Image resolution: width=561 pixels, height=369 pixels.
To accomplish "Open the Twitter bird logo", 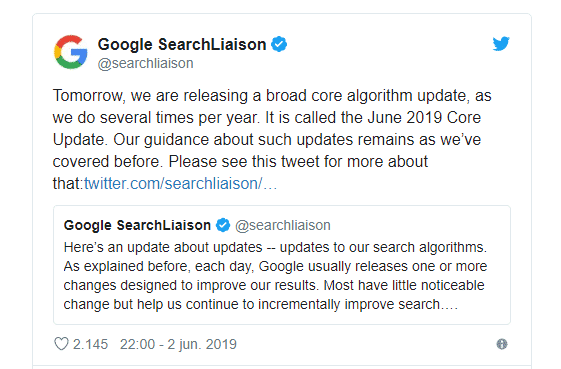I will 501,44.
